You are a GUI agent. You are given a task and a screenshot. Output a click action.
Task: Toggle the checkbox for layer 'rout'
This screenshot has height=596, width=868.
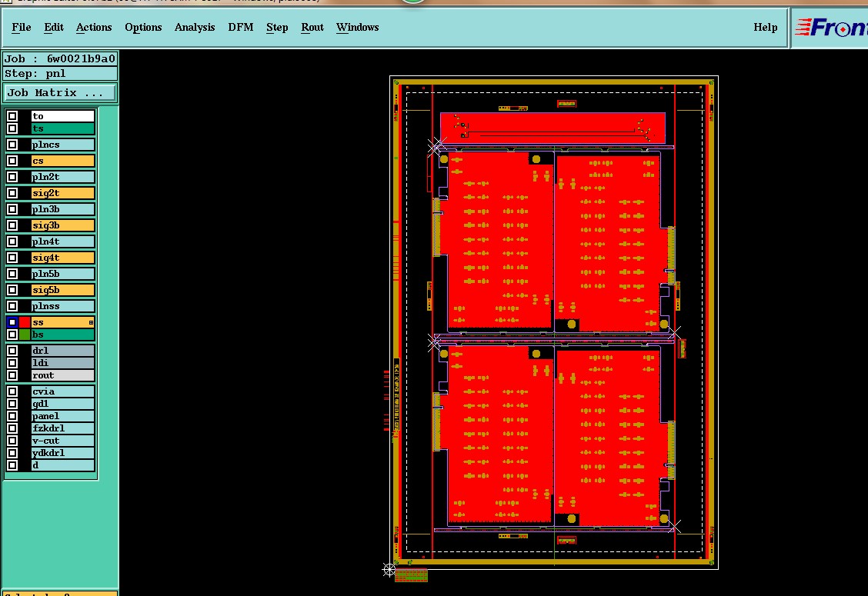point(12,375)
